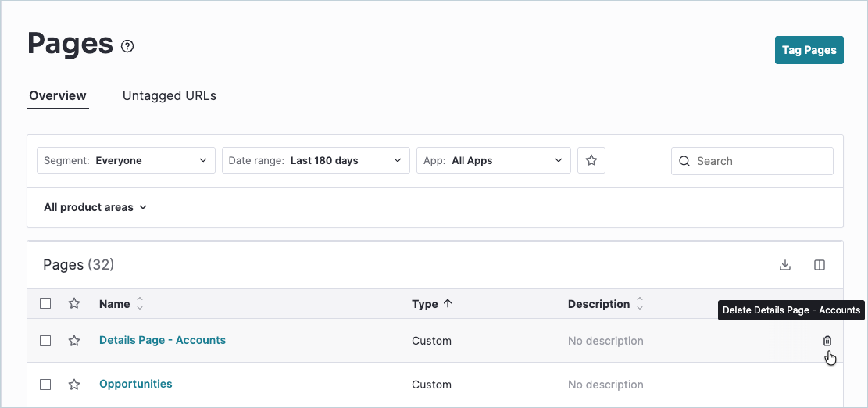Focus the Search input field

click(x=752, y=161)
